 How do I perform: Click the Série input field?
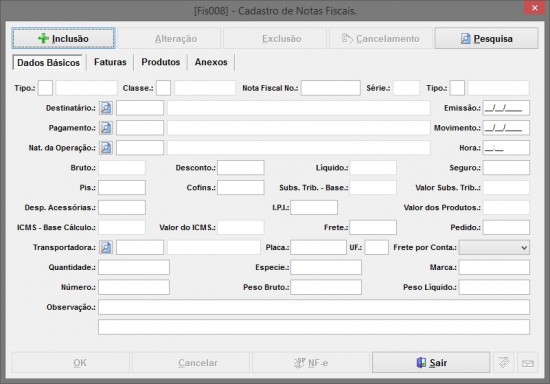pyautogui.click(x=407, y=88)
